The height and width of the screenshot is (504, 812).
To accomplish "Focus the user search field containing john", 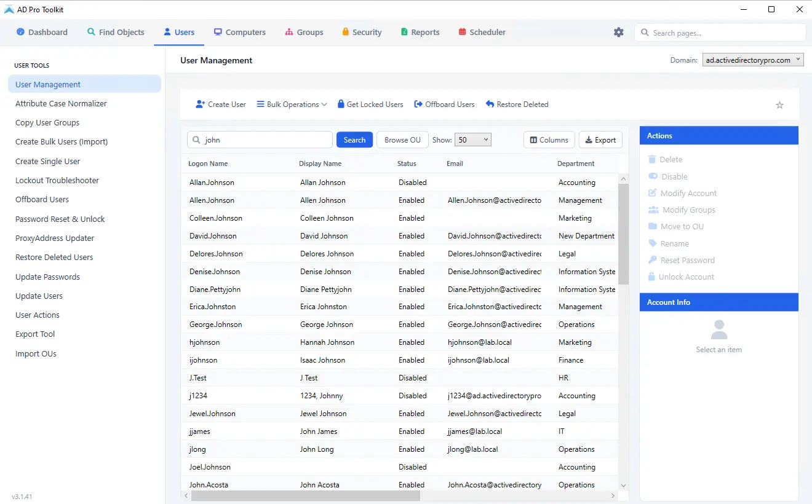I will (260, 140).
